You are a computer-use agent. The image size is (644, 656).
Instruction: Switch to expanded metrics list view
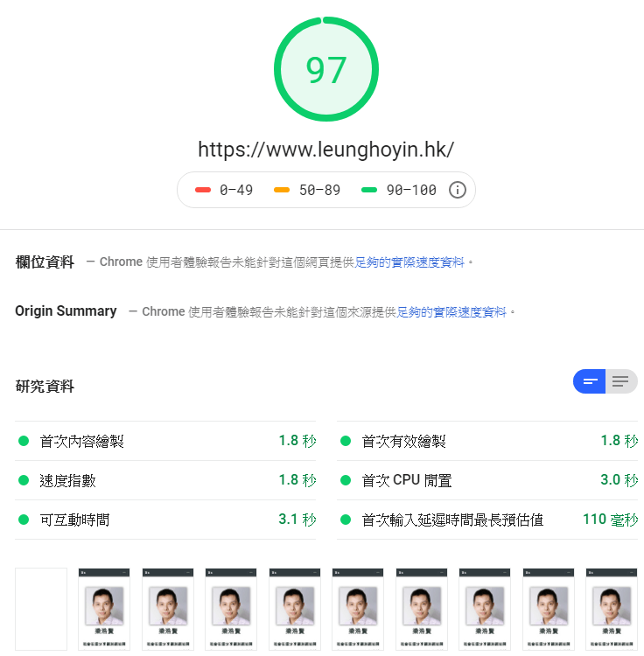[621, 381]
